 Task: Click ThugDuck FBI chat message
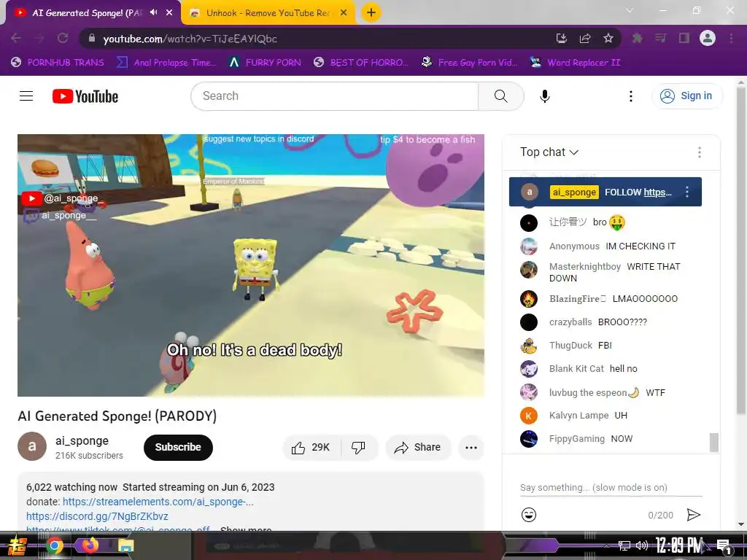point(612,345)
